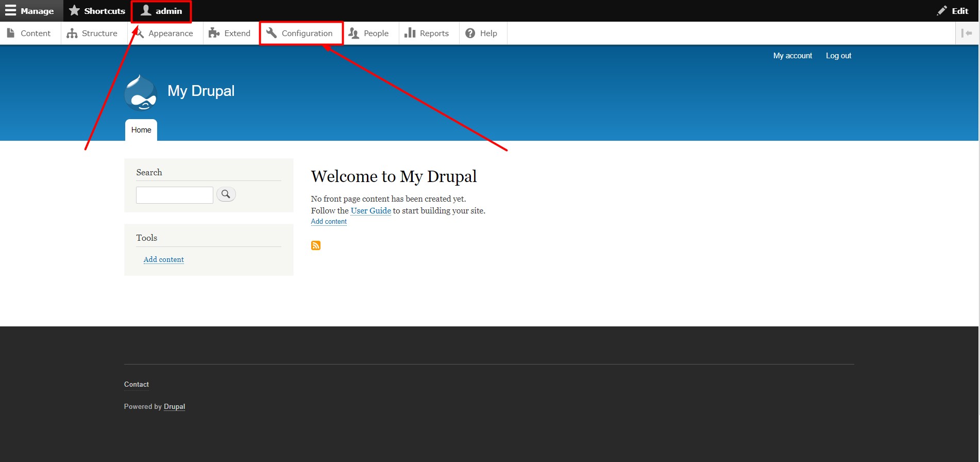Click the Tools block heading
The image size is (980, 462).
(x=147, y=238)
